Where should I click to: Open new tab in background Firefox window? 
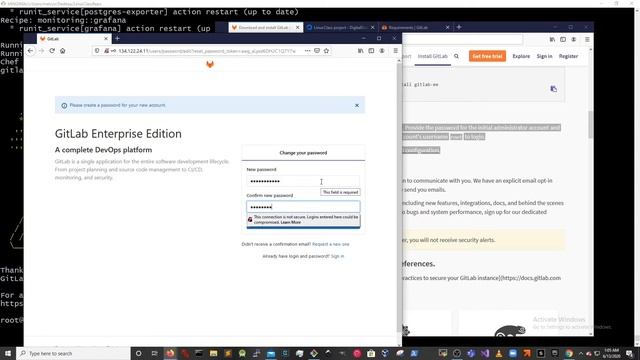[x=459, y=27]
